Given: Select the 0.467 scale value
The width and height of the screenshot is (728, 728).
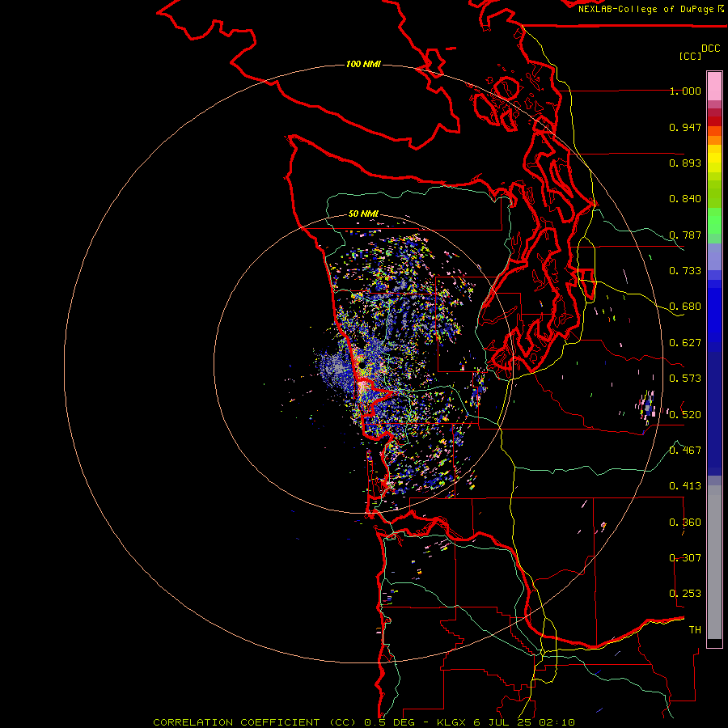Looking at the screenshot, I should [x=685, y=451].
